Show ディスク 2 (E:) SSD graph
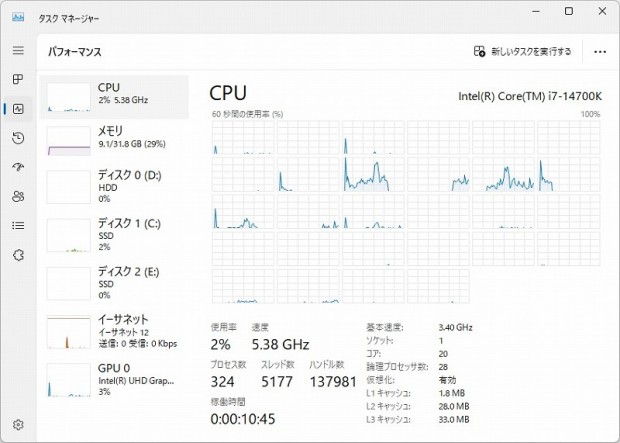 (x=113, y=282)
